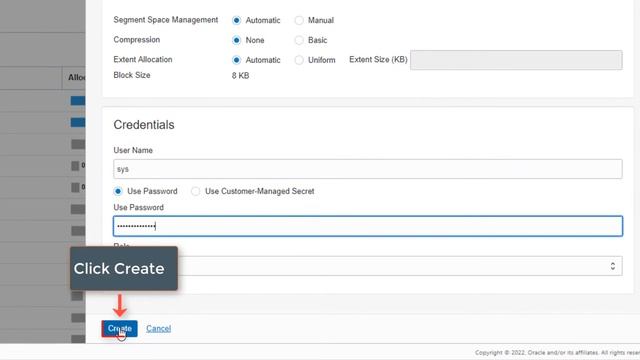Select Uniform for Extent Allocation
Image resolution: width=640 pixels, height=360 pixels.
[x=299, y=60]
